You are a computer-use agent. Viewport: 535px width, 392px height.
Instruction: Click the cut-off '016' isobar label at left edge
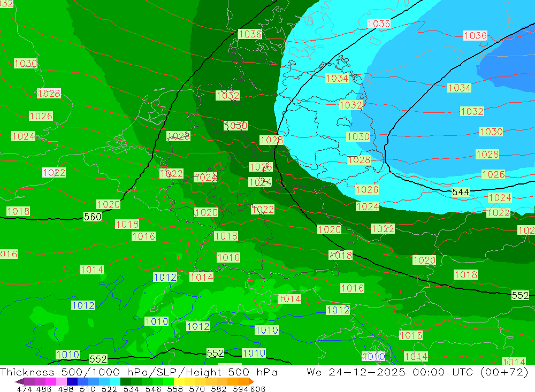[9, 254]
